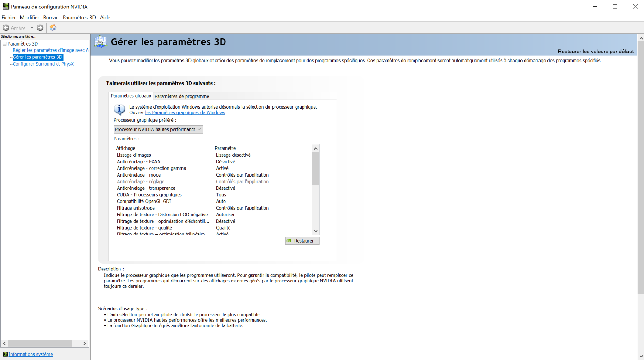Click the Affichage column header
This screenshot has width=644, height=360.
pos(164,148)
